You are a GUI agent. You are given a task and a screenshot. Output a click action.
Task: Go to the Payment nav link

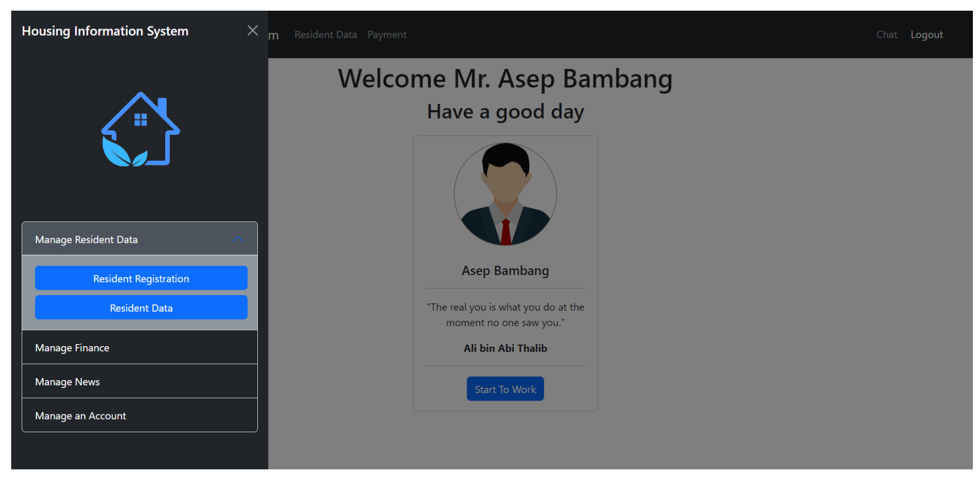[387, 35]
